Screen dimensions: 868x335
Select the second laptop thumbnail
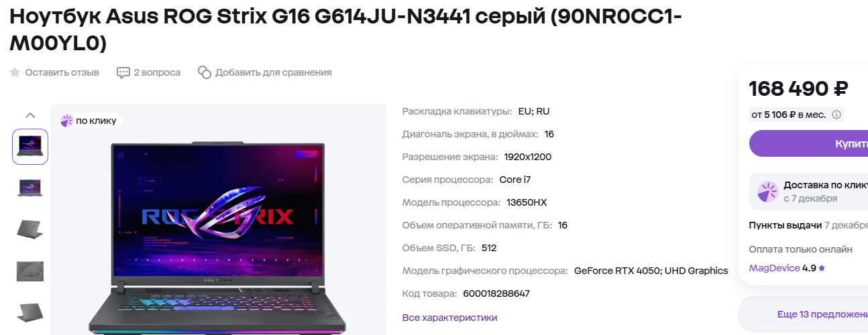(x=30, y=188)
